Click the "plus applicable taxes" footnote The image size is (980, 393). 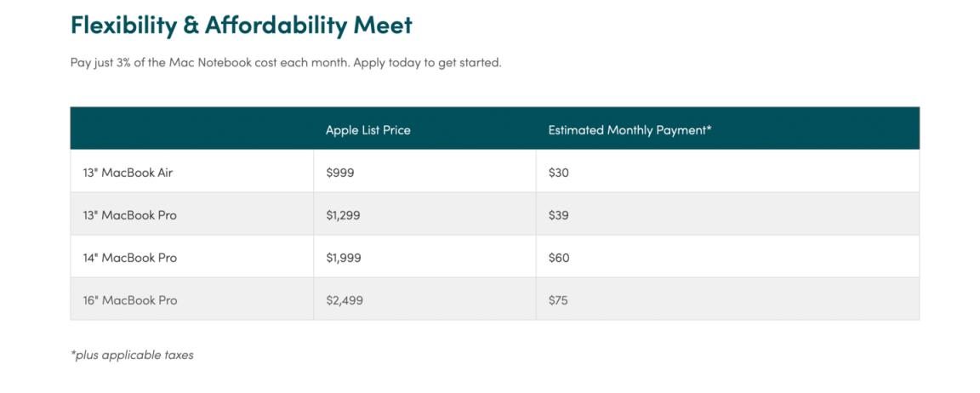point(132,355)
